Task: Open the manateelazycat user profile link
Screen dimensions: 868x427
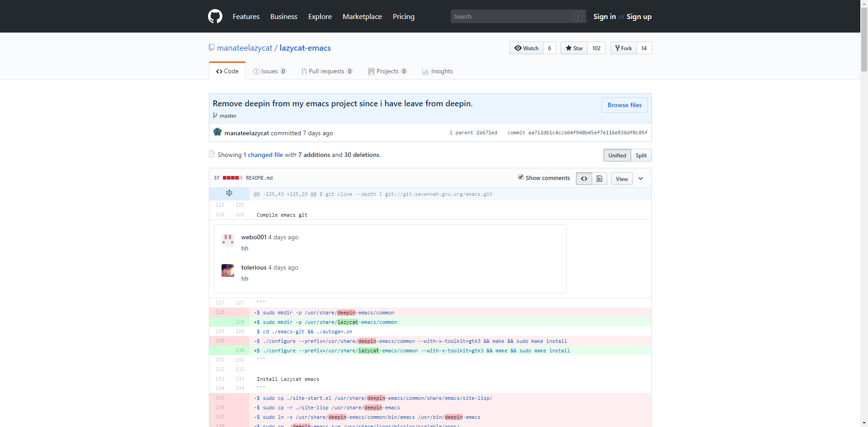Action: (245, 48)
